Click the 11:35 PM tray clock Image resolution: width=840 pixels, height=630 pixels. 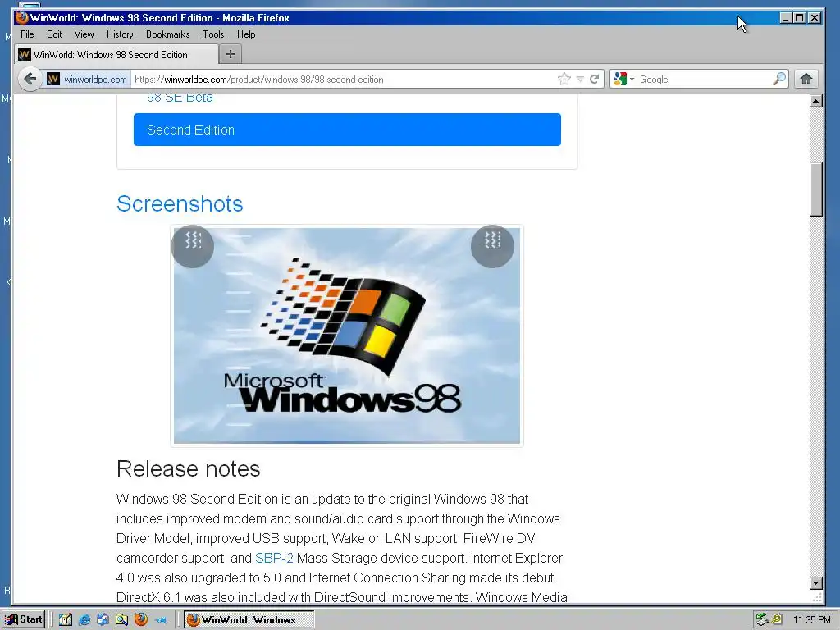812,620
